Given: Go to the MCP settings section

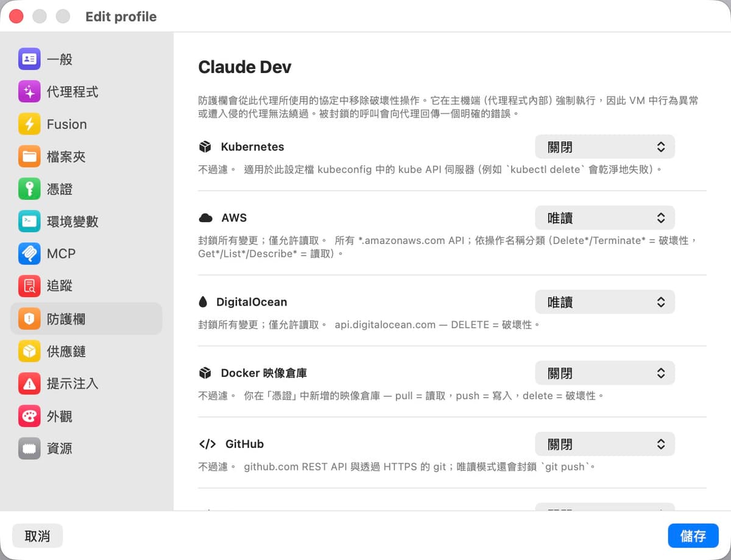Looking at the screenshot, I should coord(87,254).
